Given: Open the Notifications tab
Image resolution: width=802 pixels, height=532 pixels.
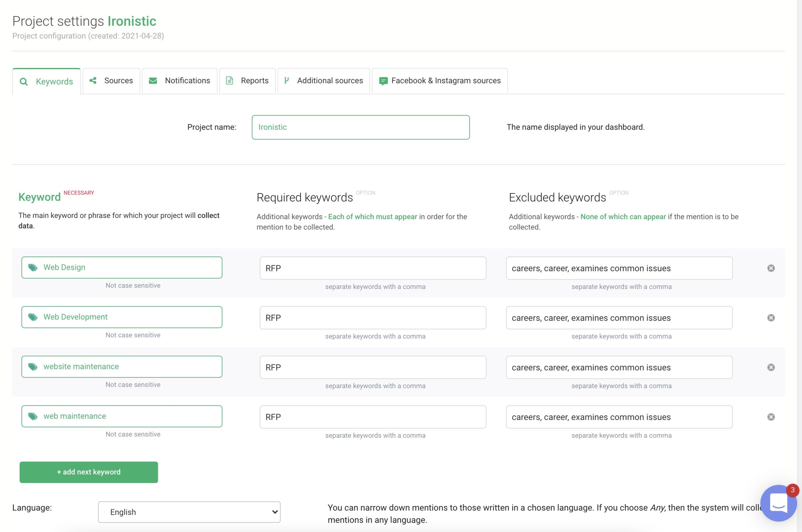Looking at the screenshot, I should [x=180, y=80].
